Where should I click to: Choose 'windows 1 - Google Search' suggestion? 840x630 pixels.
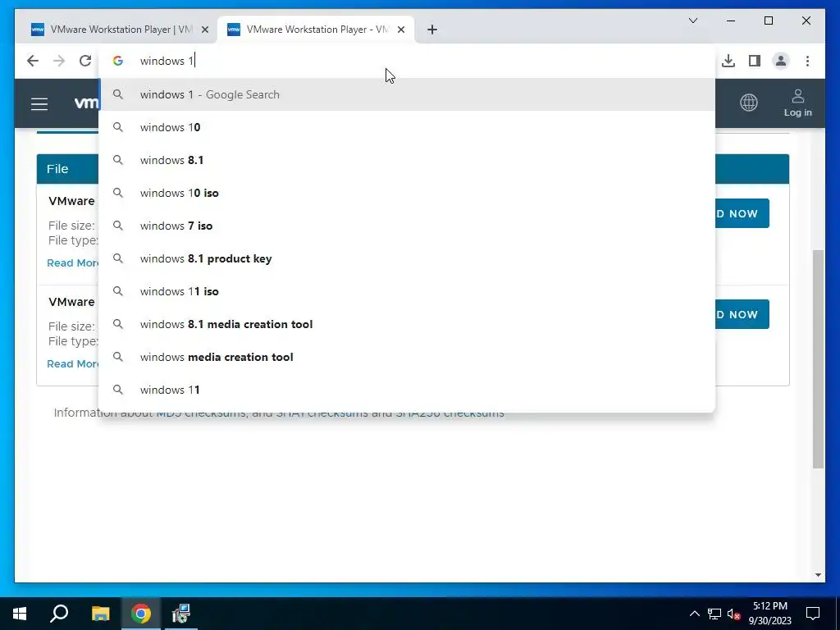(407, 95)
